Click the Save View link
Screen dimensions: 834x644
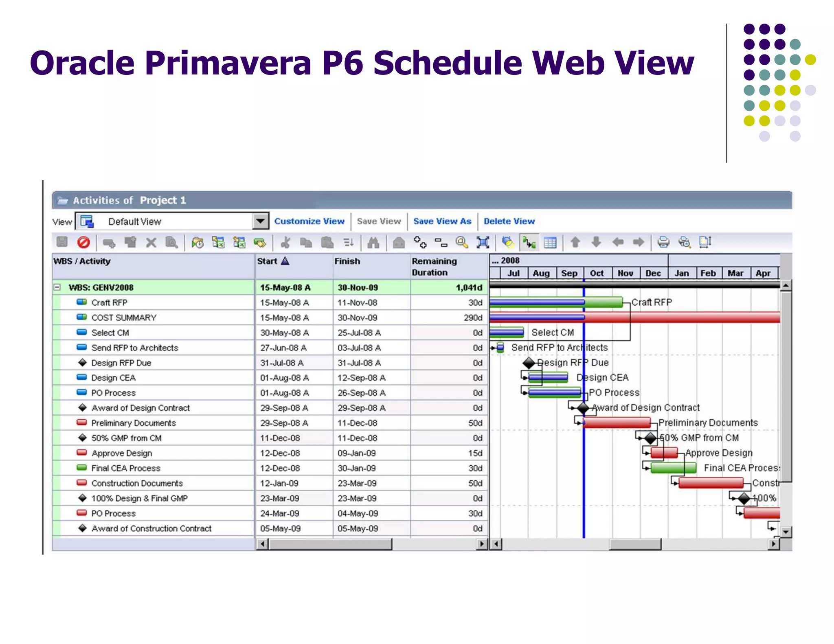[379, 221]
